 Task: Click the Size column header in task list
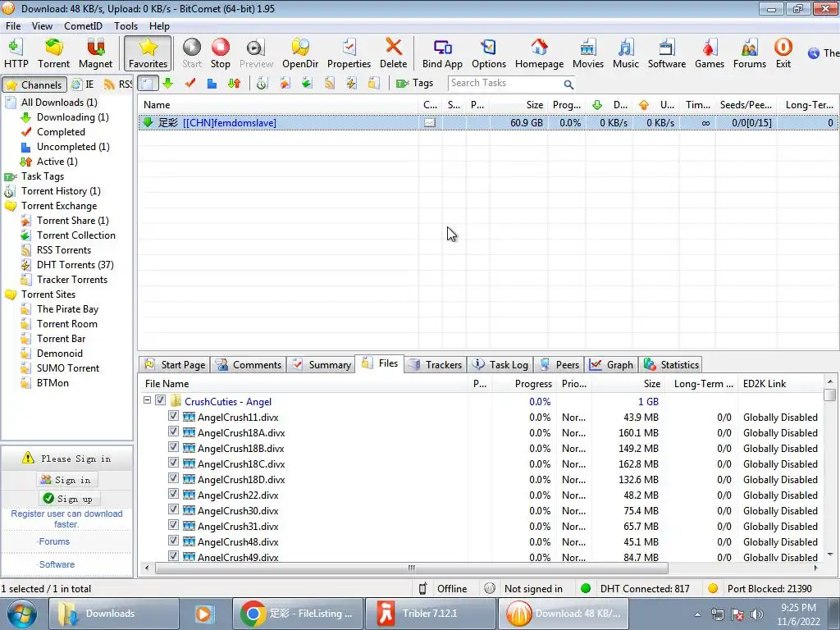518,105
